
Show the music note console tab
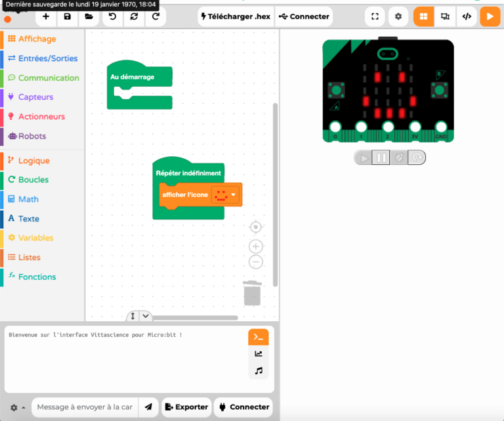pyautogui.click(x=259, y=371)
